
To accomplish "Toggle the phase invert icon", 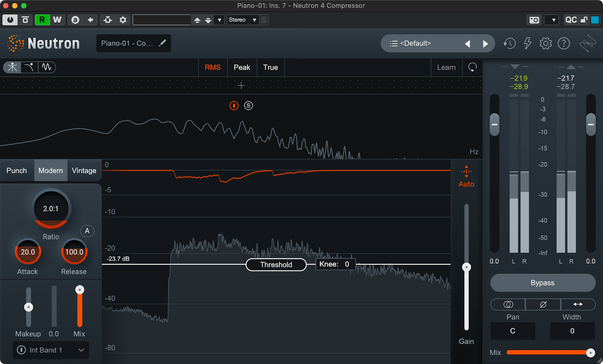I will (x=543, y=304).
